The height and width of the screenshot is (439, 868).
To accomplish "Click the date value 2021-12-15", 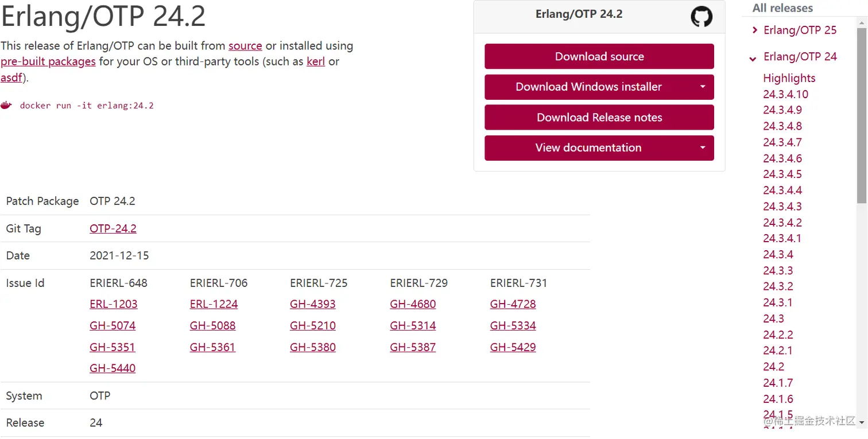I will 119,255.
